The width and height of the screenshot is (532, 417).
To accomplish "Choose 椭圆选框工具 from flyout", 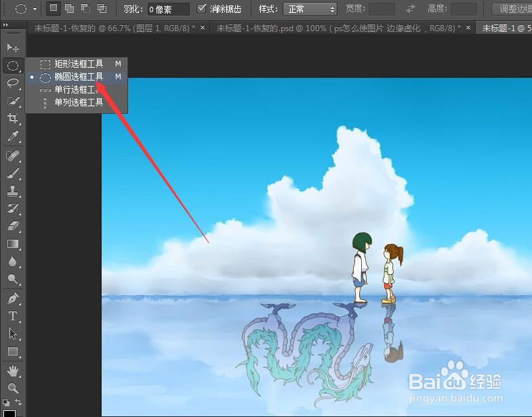I will pos(77,77).
